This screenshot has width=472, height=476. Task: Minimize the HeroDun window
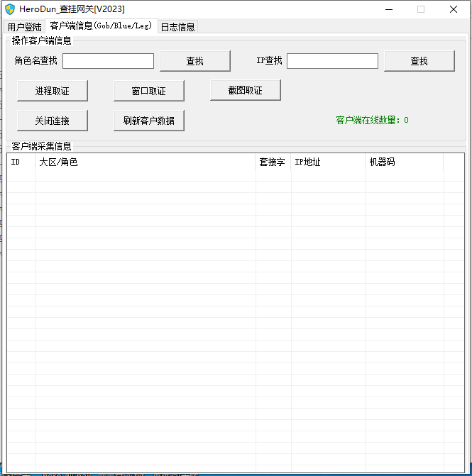pos(388,9)
